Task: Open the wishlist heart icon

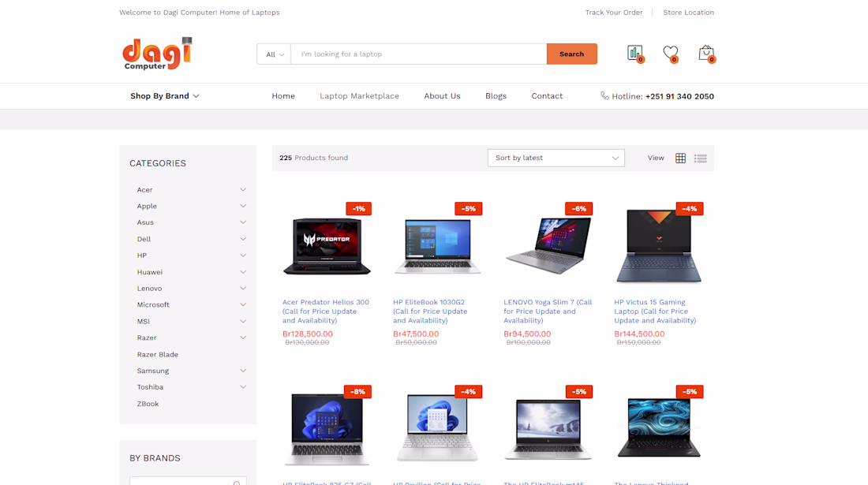Action: point(671,53)
